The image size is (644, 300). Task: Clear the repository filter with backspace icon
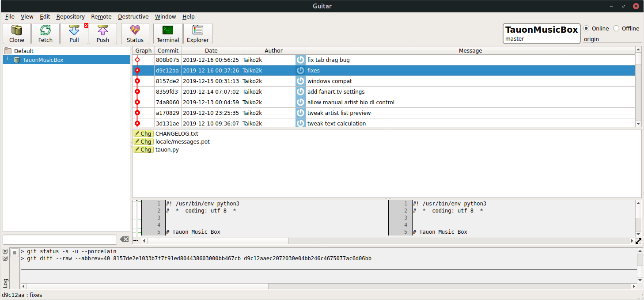click(124, 239)
